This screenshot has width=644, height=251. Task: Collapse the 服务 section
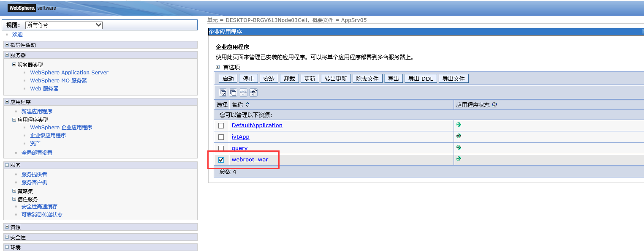pos(7,165)
